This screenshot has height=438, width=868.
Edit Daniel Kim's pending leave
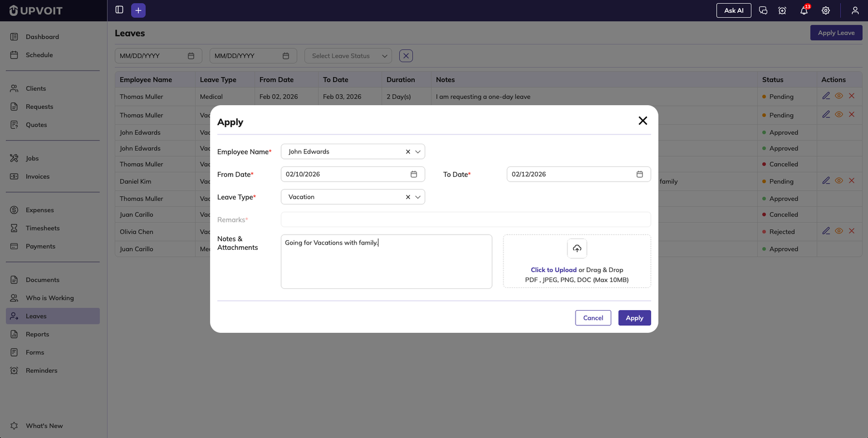point(826,181)
